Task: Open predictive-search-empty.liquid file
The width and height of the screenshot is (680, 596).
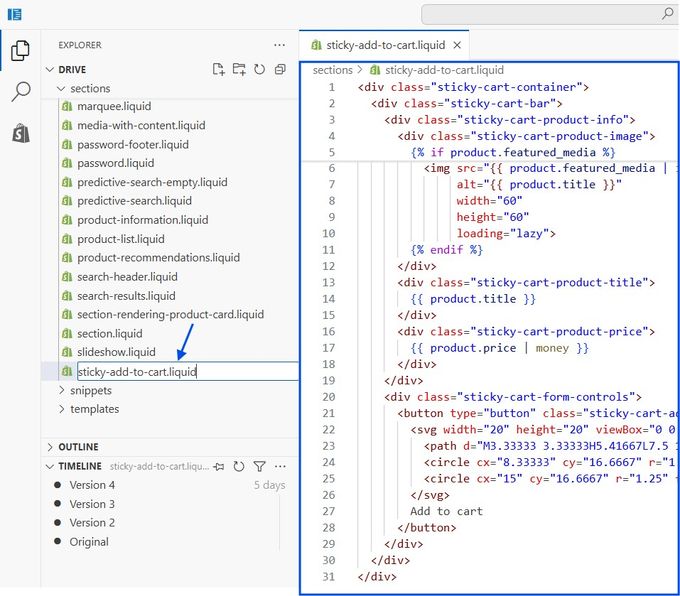Action: 152,182
